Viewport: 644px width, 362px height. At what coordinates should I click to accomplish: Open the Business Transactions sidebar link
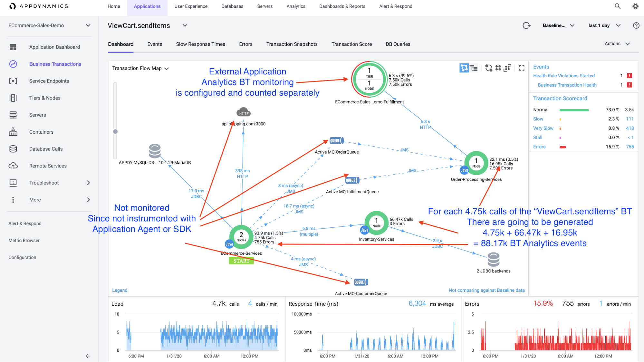pos(55,64)
